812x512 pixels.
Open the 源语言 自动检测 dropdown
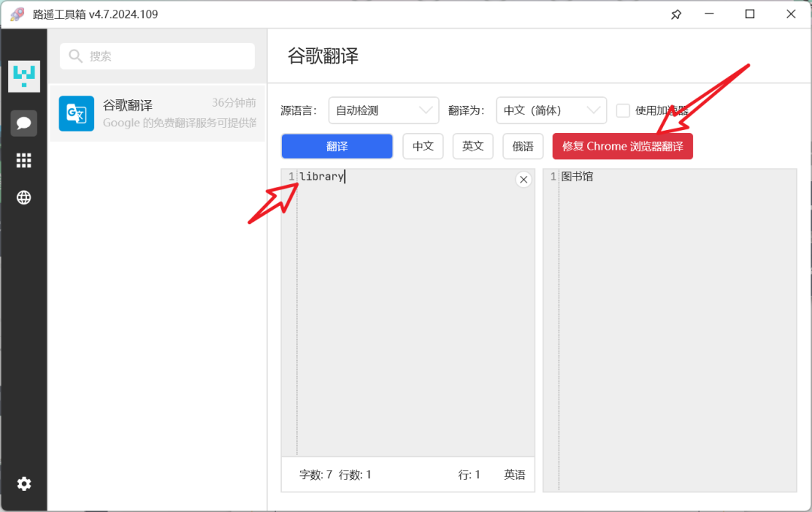coord(383,111)
